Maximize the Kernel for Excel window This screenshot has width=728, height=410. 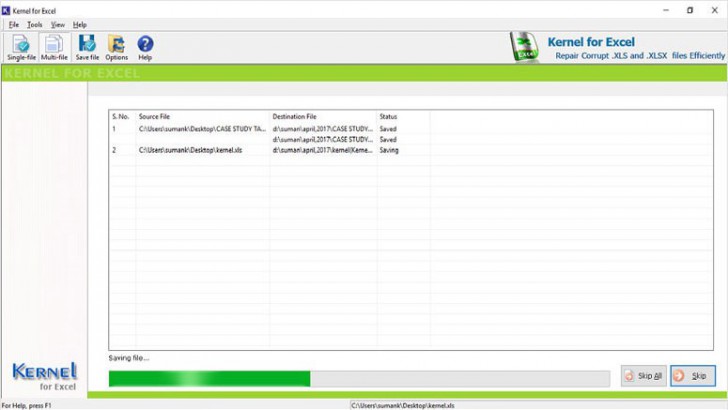690,10
